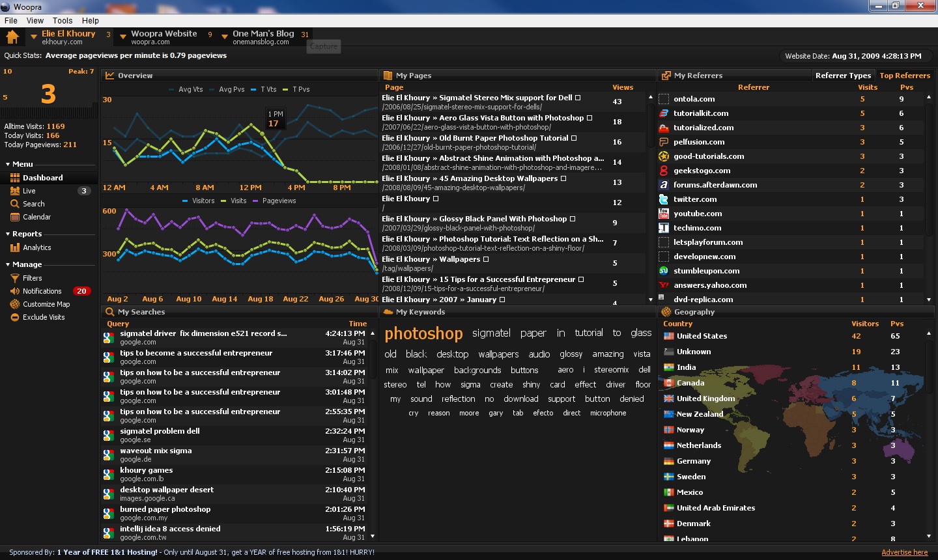Open external link icon for Wallpapers page

[486, 259]
